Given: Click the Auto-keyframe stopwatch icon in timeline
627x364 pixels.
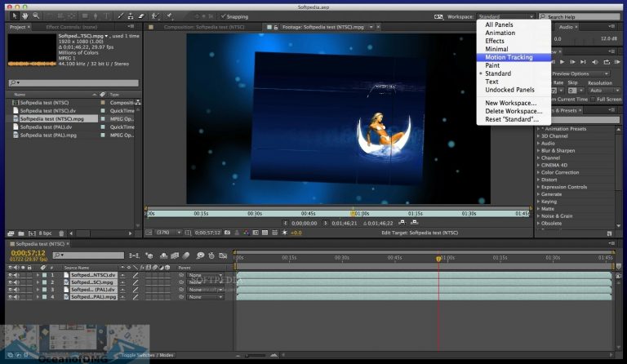Looking at the screenshot, I should click(211, 255).
